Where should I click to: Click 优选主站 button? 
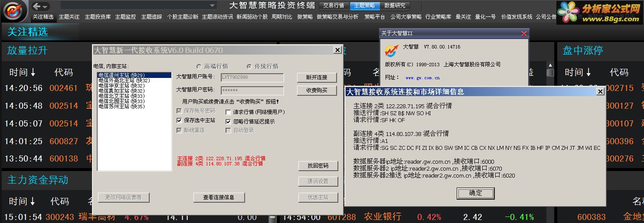(318, 197)
